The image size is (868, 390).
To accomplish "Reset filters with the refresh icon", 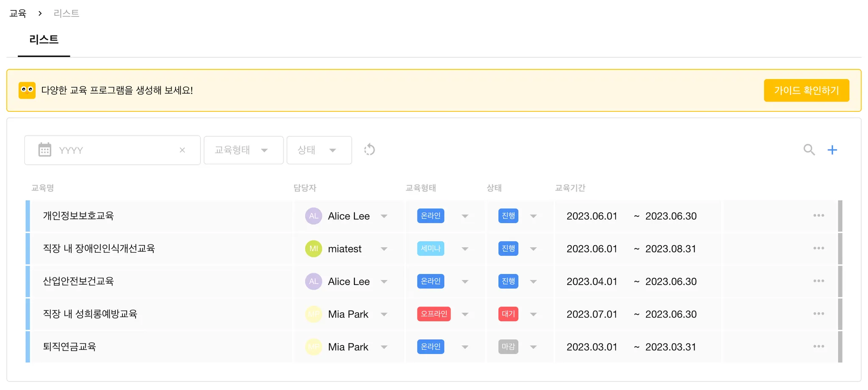I will (x=370, y=150).
